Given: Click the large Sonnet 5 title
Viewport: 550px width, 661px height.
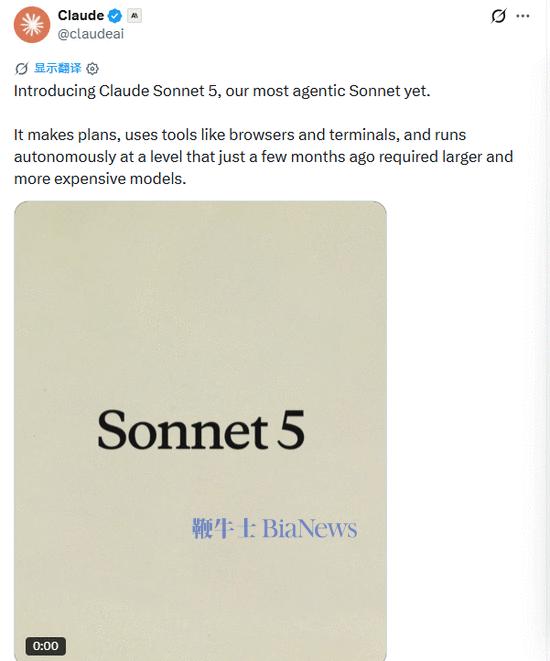Looking at the screenshot, I should [201, 430].
